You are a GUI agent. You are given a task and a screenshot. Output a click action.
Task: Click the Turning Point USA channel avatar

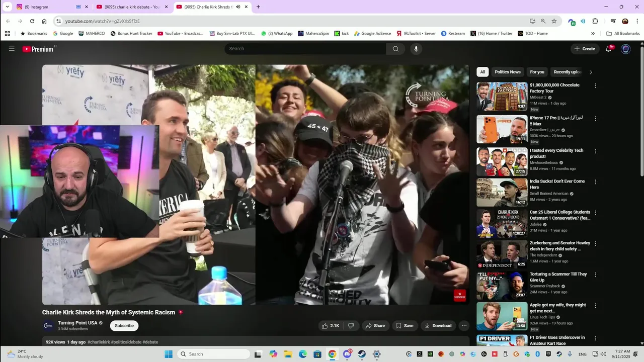(x=48, y=325)
